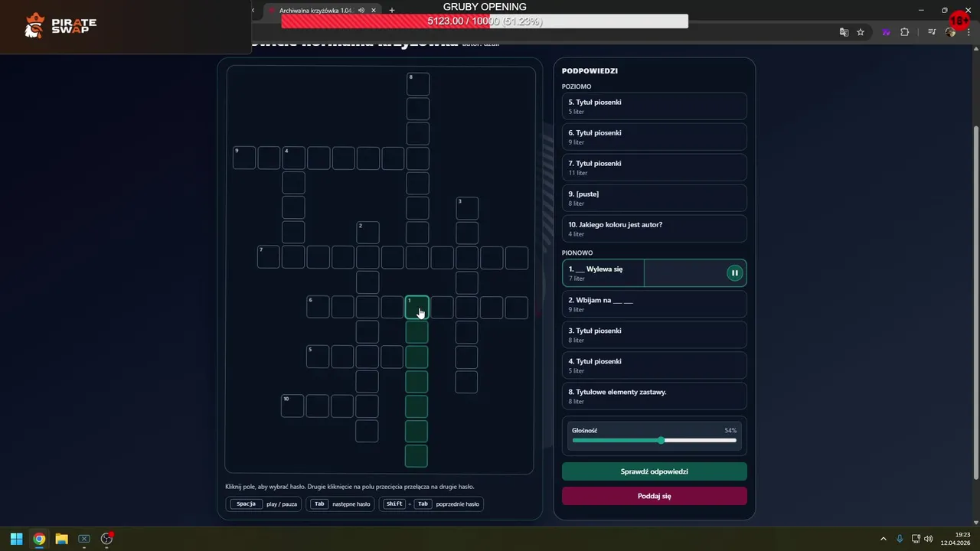Click the page vertical scrollbar

click(975, 302)
